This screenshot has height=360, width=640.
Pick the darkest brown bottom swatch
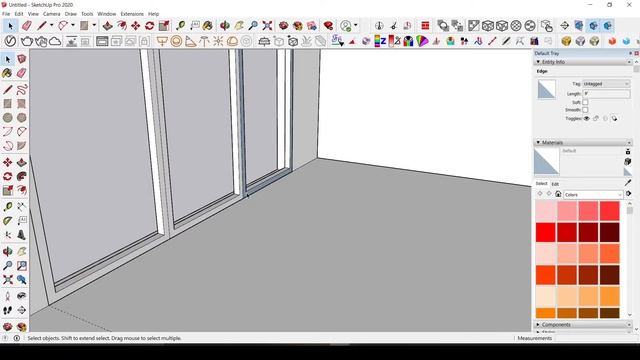coord(609,313)
